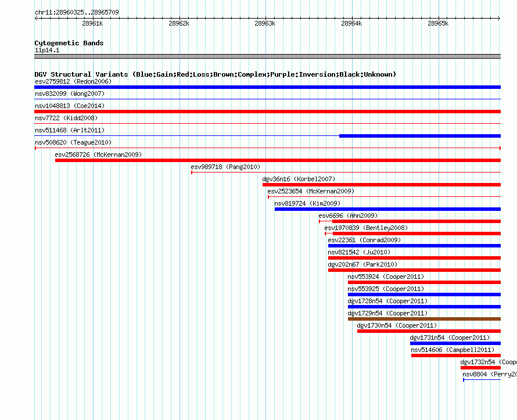Image resolution: width=517 pixels, height=420 pixels.
Task: Select the nsv553925 (Cooper2011) variant label
Action: click(386, 289)
